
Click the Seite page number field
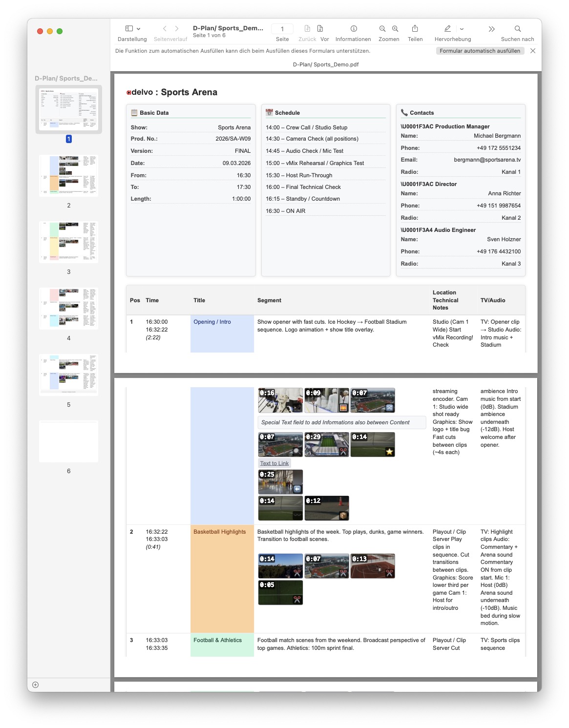pos(282,28)
